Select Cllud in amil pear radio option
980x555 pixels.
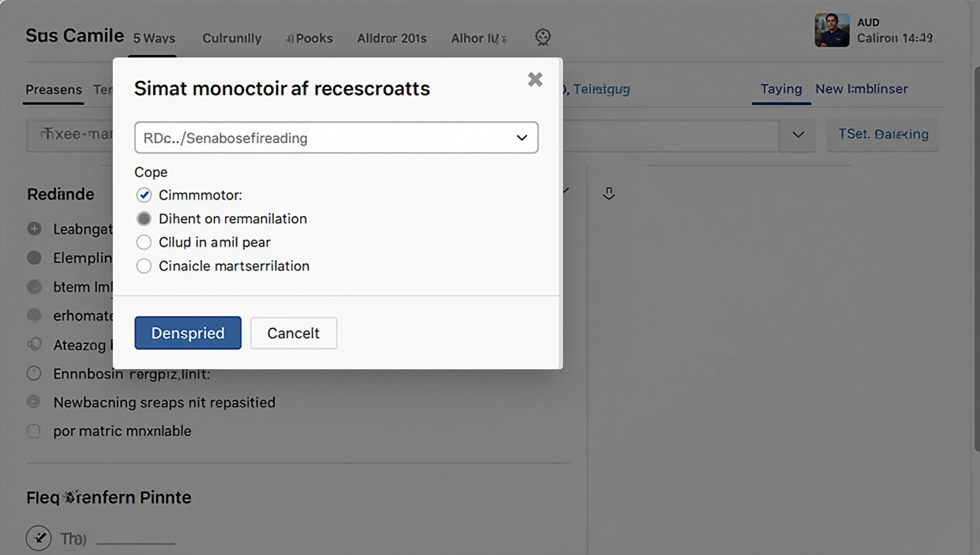pyautogui.click(x=144, y=242)
